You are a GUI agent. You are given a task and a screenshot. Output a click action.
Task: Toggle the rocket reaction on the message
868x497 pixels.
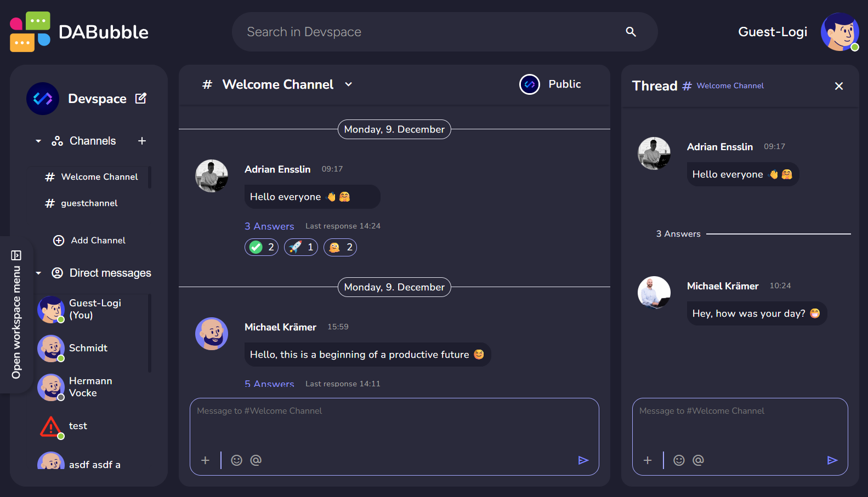pyautogui.click(x=301, y=247)
